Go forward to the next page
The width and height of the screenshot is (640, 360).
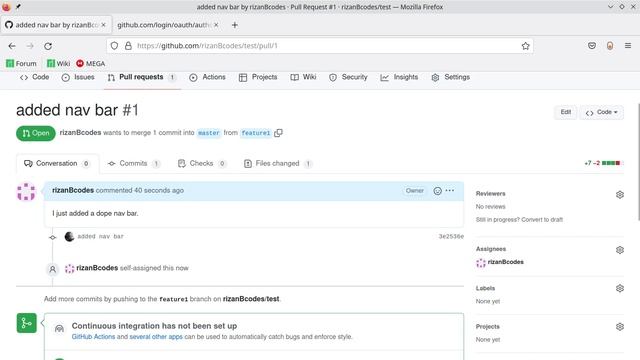tap(30, 46)
